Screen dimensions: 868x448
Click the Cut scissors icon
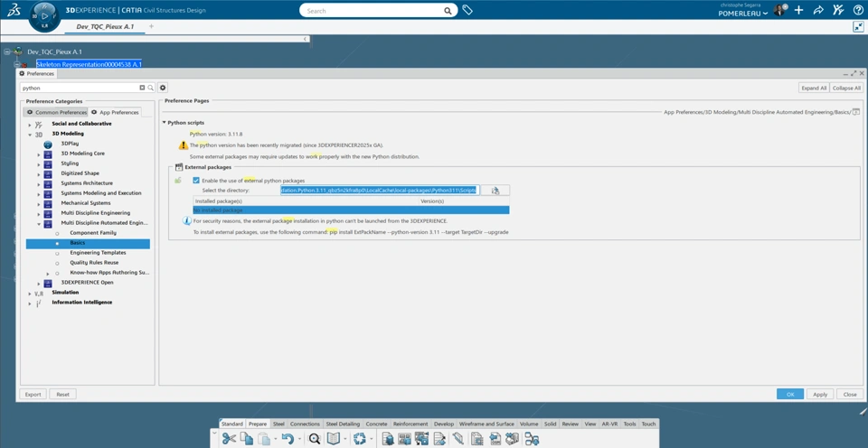(229, 439)
